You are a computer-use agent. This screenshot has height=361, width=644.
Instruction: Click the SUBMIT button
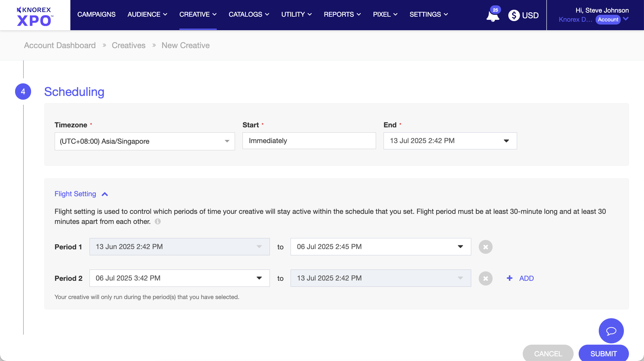(603, 353)
